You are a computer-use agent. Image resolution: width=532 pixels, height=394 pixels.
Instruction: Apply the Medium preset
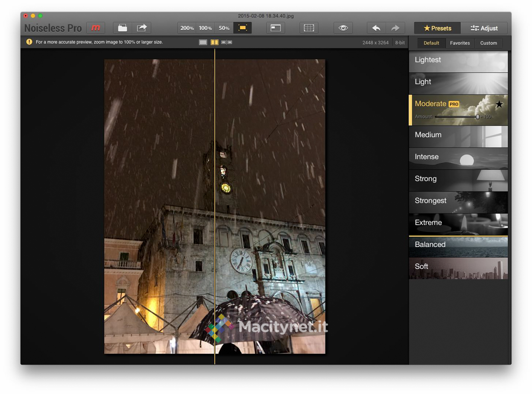(458, 136)
